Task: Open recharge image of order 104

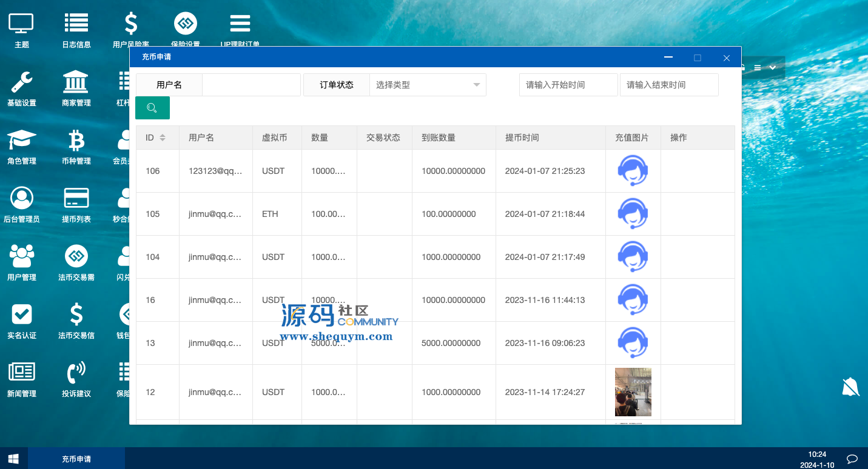Action: [633, 257]
